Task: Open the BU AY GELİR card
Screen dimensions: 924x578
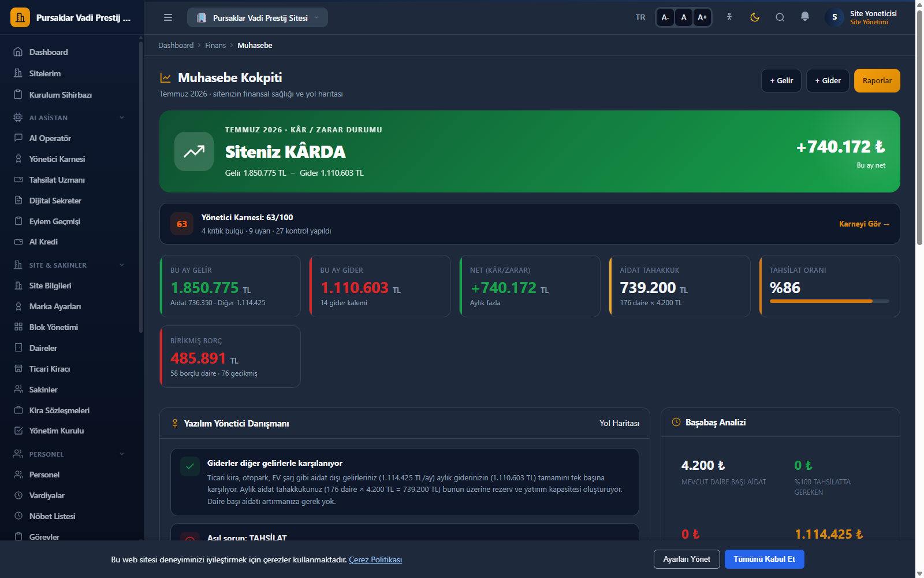Action: point(230,286)
